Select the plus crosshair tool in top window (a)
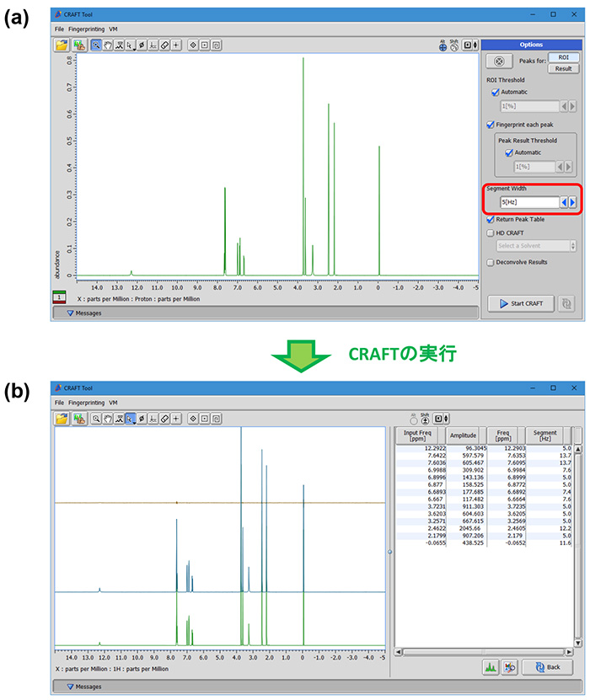This screenshot has width=590, height=700. pyautogui.click(x=176, y=45)
